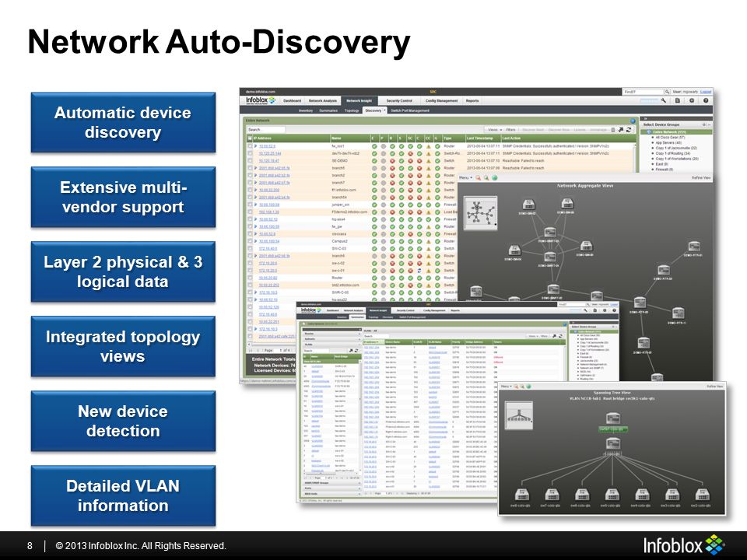
Task: Select the sw2-colo-qts switch in Spanning Tree View
Action: pos(701,496)
